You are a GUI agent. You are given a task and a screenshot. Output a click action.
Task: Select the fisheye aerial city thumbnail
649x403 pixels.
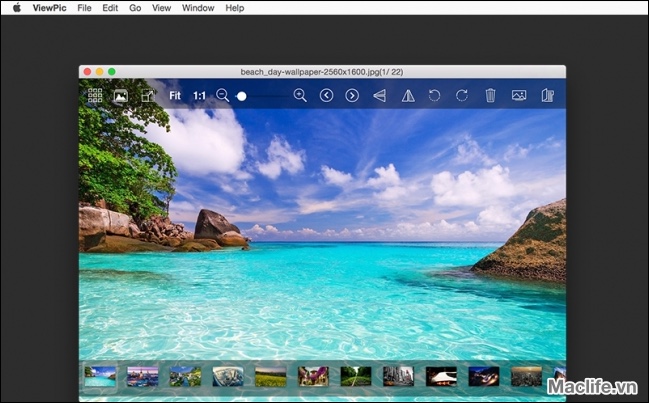tap(228, 377)
